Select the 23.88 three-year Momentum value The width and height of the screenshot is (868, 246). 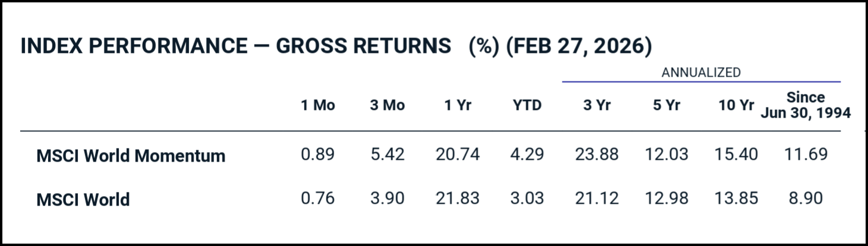coord(596,154)
